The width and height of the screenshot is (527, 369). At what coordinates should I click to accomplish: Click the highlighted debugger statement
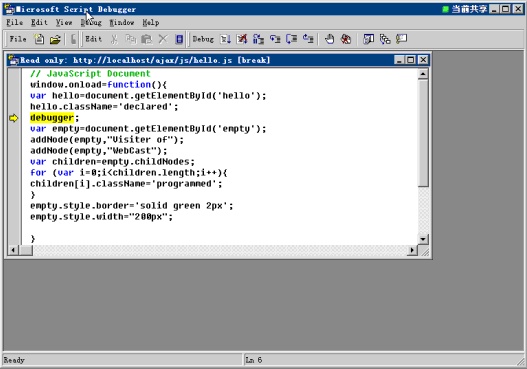[52, 118]
